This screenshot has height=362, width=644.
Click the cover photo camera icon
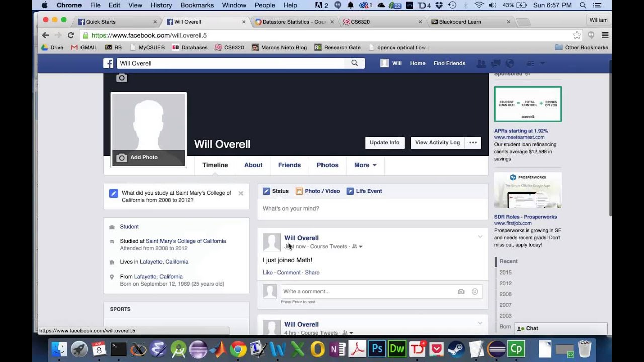pyautogui.click(x=122, y=78)
